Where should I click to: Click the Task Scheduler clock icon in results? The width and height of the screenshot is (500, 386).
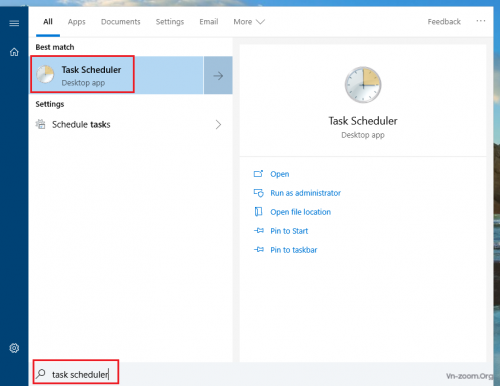coord(45,74)
